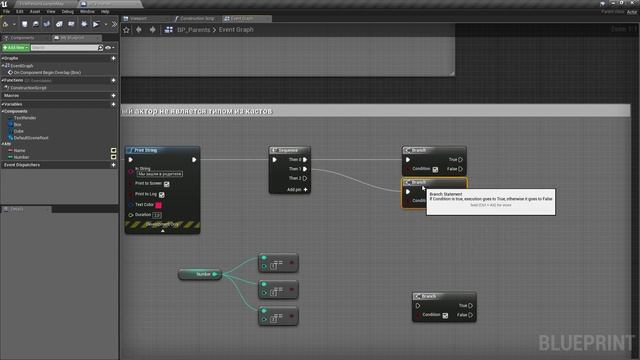Collapse the Components category
This screenshot has width=640, height=360.
pyautogui.click(x=2, y=111)
